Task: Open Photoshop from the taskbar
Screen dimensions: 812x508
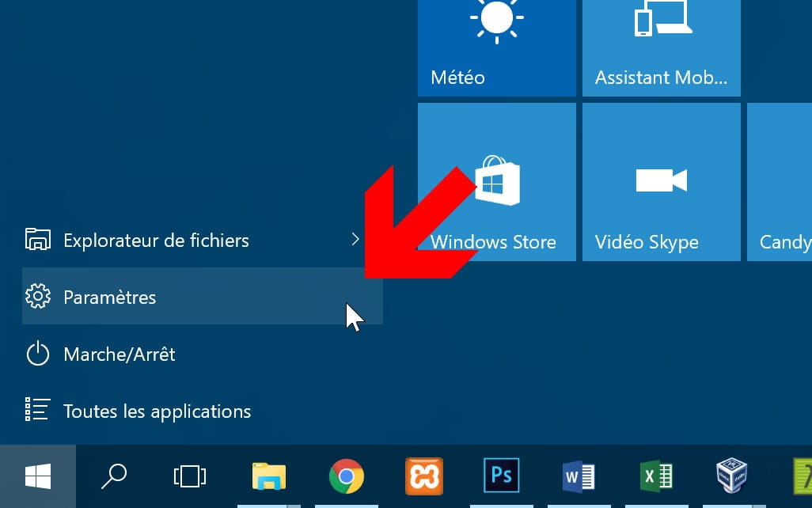Action: click(501, 476)
